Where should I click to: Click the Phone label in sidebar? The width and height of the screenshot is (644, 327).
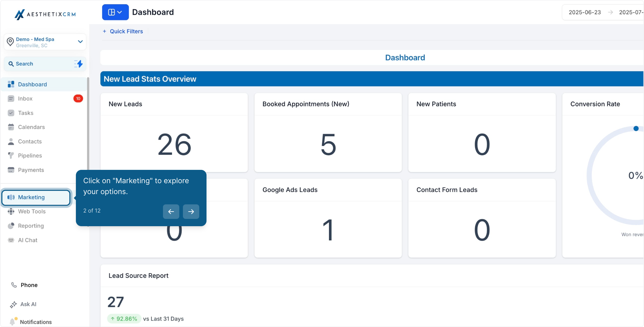29,285
